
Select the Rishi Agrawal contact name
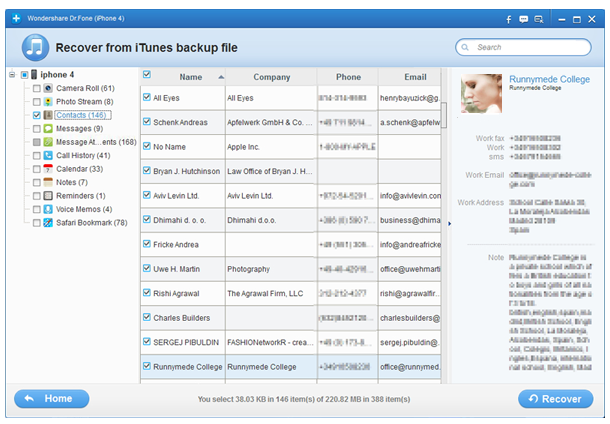pyautogui.click(x=176, y=293)
